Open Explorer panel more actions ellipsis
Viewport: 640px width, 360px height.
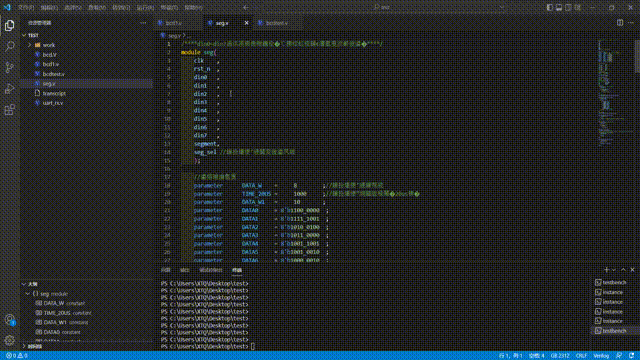pos(143,23)
